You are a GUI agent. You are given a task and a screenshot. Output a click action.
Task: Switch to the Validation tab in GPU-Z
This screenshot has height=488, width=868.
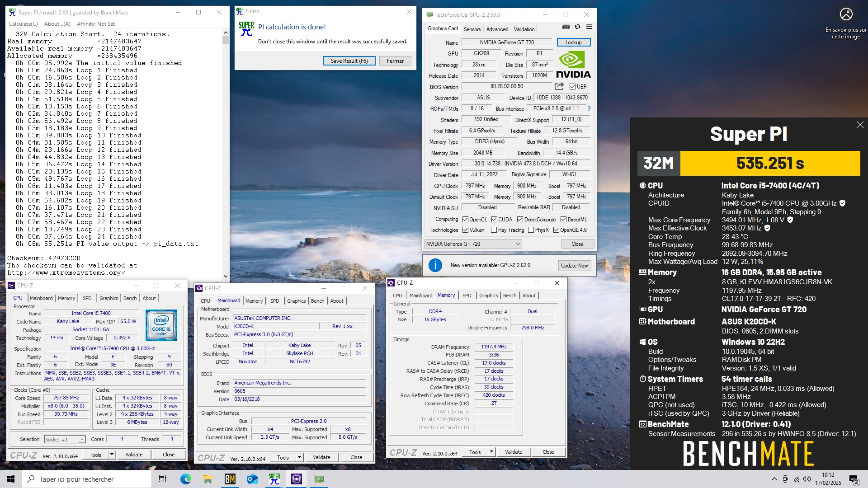pyautogui.click(x=524, y=29)
